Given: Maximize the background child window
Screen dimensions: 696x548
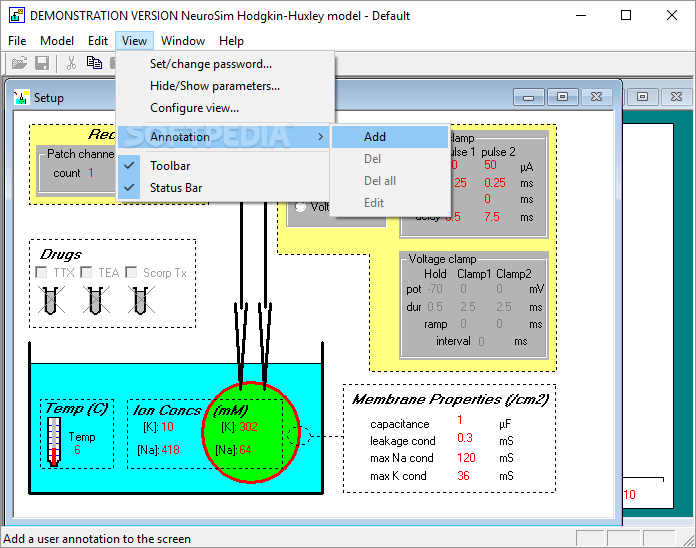Looking at the screenshot, I should 642,97.
